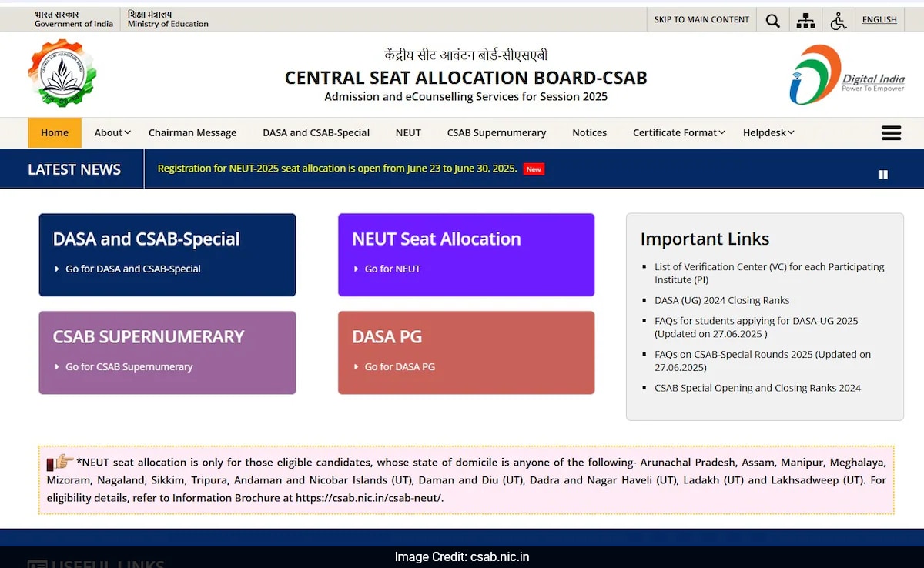Switch to the Home tab
The height and width of the screenshot is (568, 924).
pyautogui.click(x=54, y=132)
